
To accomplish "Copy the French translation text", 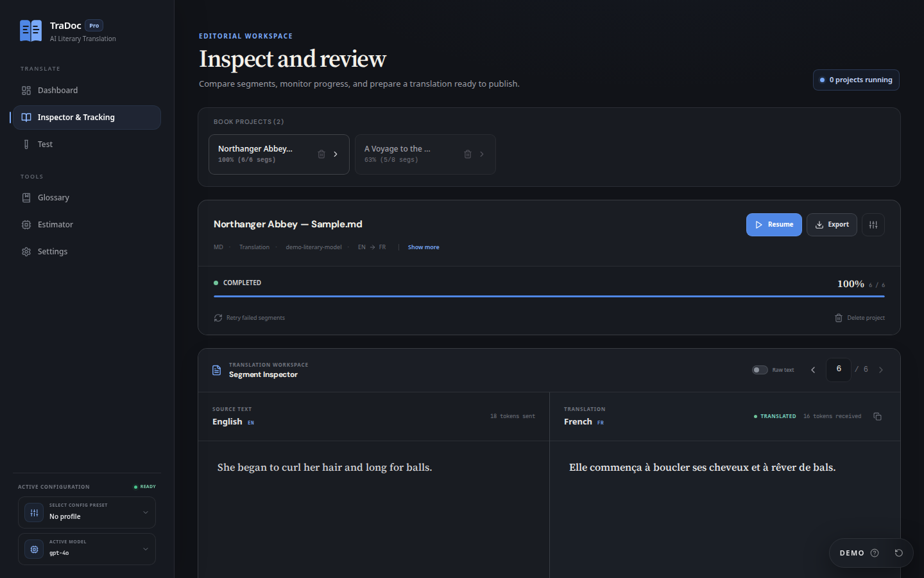I will pos(877,417).
